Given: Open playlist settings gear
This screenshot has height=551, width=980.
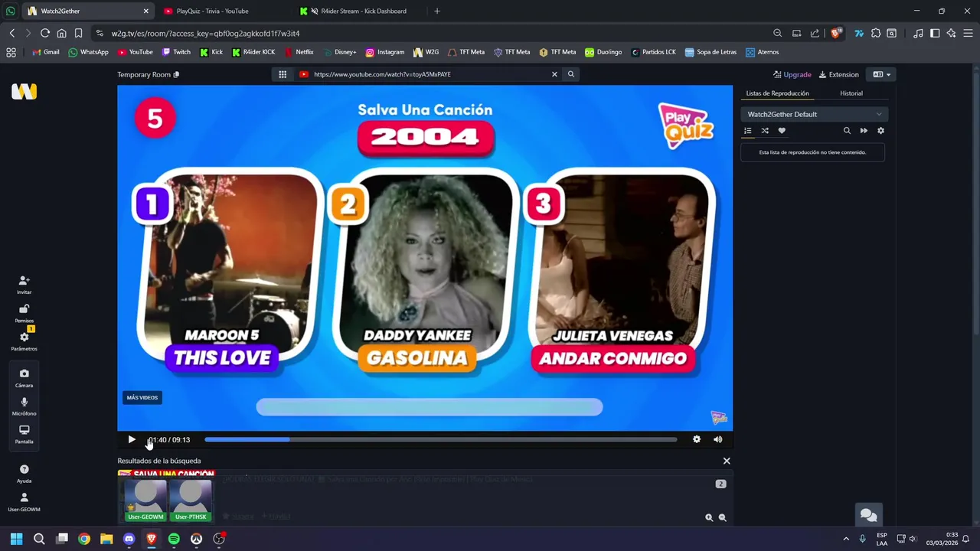Looking at the screenshot, I should (x=880, y=131).
